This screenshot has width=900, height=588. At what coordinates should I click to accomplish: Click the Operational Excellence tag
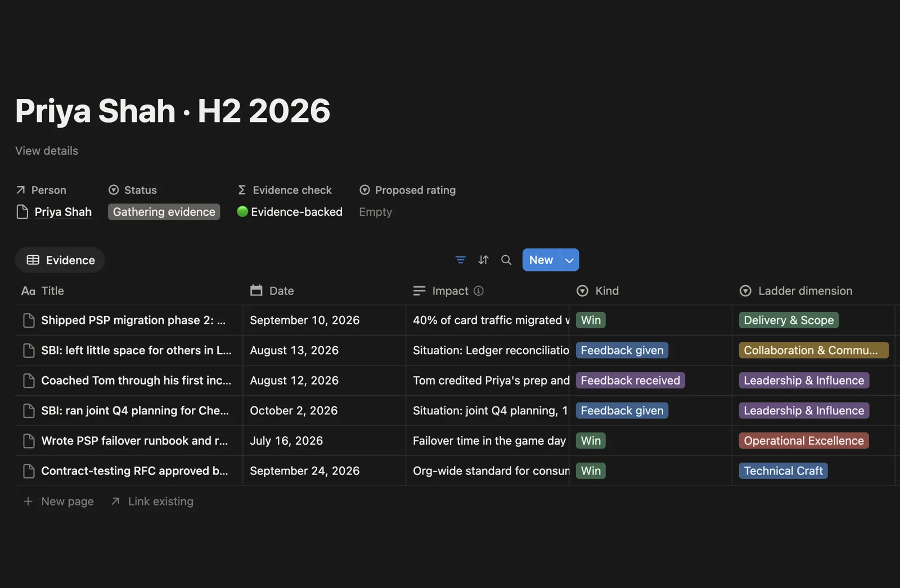point(804,441)
